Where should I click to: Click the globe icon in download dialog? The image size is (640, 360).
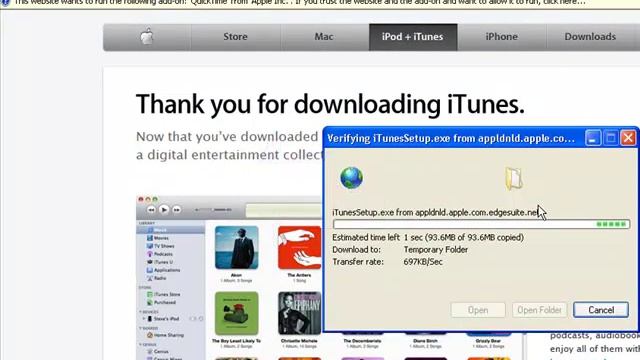(351, 178)
